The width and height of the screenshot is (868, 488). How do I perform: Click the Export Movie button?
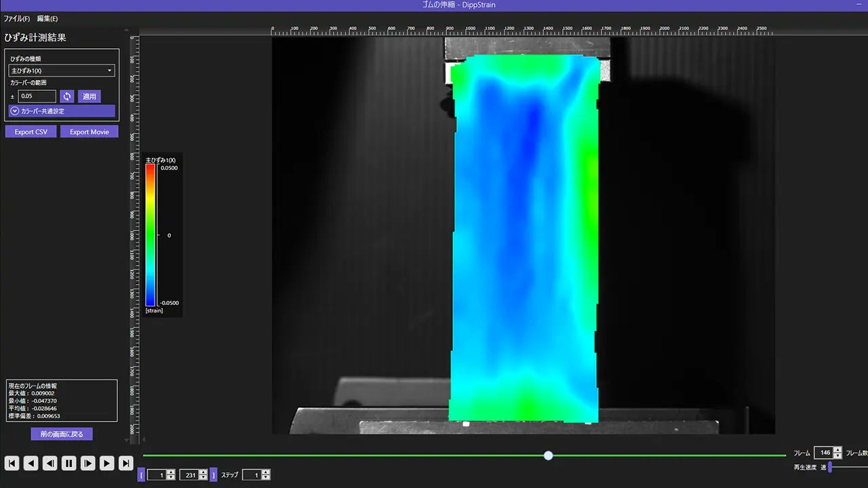point(90,131)
